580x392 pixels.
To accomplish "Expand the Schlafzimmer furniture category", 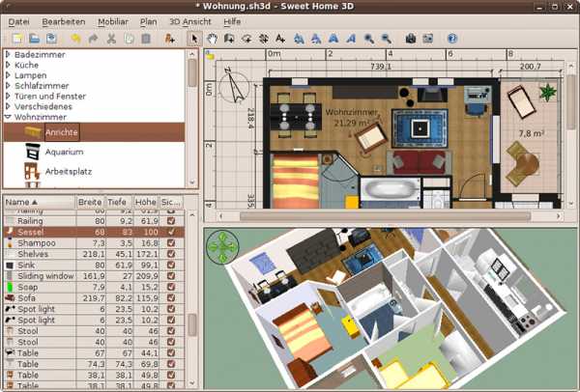I will (x=9, y=87).
